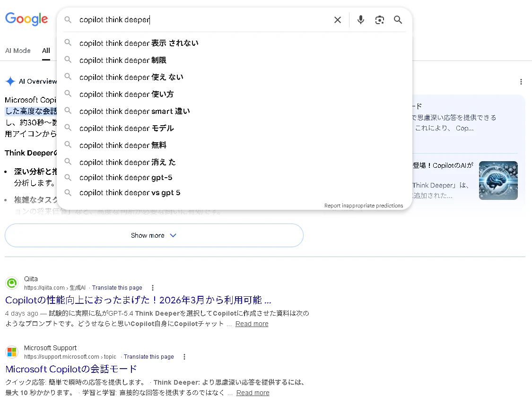
Task: Open the three-dot icon at the top right
Action: pos(521,81)
